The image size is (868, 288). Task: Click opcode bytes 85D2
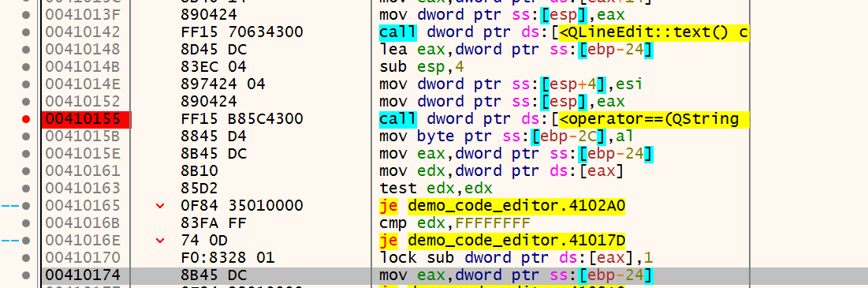199,189
